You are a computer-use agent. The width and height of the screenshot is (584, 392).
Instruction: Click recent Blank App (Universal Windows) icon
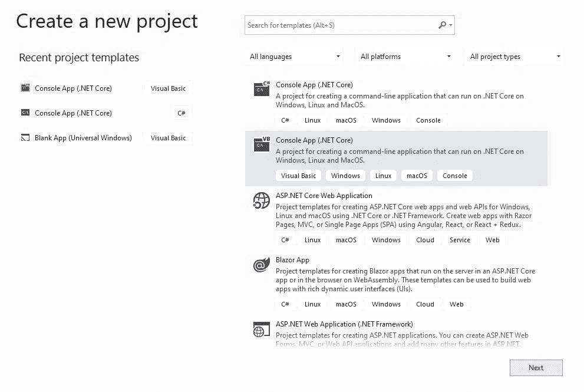tap(25, 138)
